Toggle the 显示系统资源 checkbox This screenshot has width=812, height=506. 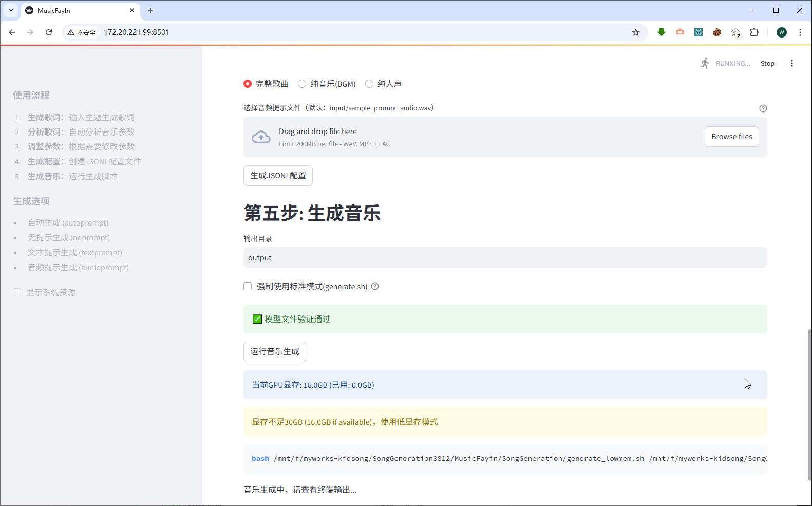17,292
